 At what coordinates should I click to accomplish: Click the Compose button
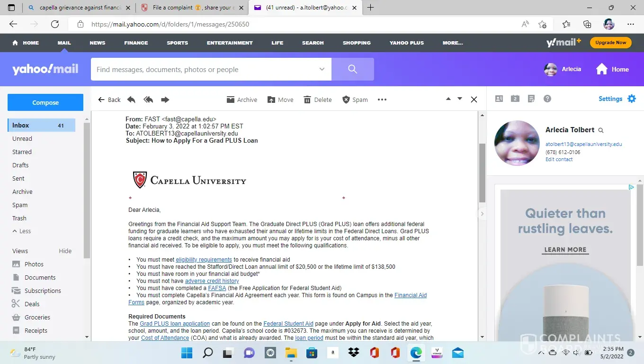(x=45, y=102)
